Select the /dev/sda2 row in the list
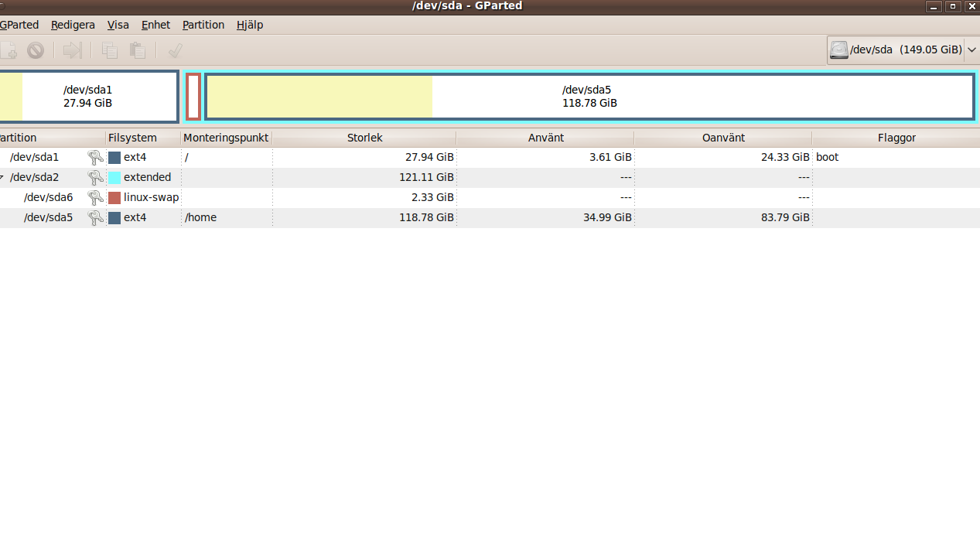This screenshot has width=980, height=556. pos(490,177)
